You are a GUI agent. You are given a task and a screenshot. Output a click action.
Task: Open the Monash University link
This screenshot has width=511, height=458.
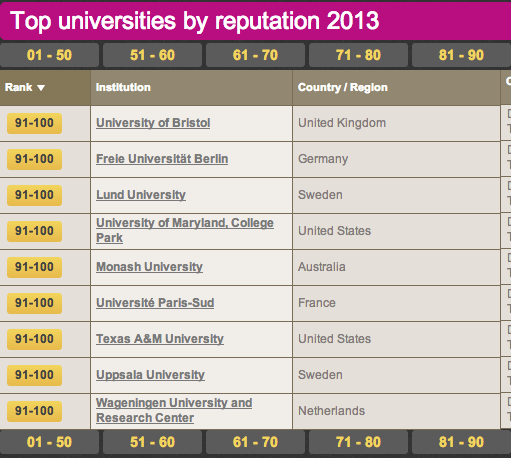pyautogui.click(x=149, y=267)
